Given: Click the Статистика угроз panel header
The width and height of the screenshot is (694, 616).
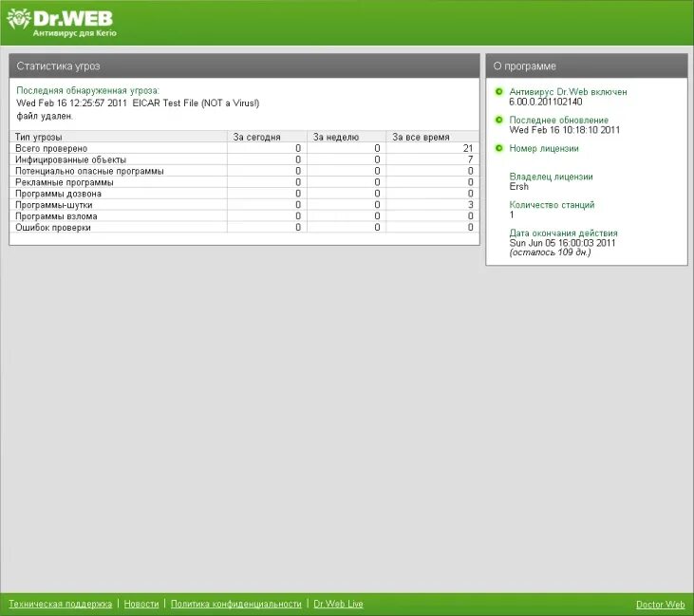Looking at the screenshot, I should pyautogui.click(x=244, y=65).
